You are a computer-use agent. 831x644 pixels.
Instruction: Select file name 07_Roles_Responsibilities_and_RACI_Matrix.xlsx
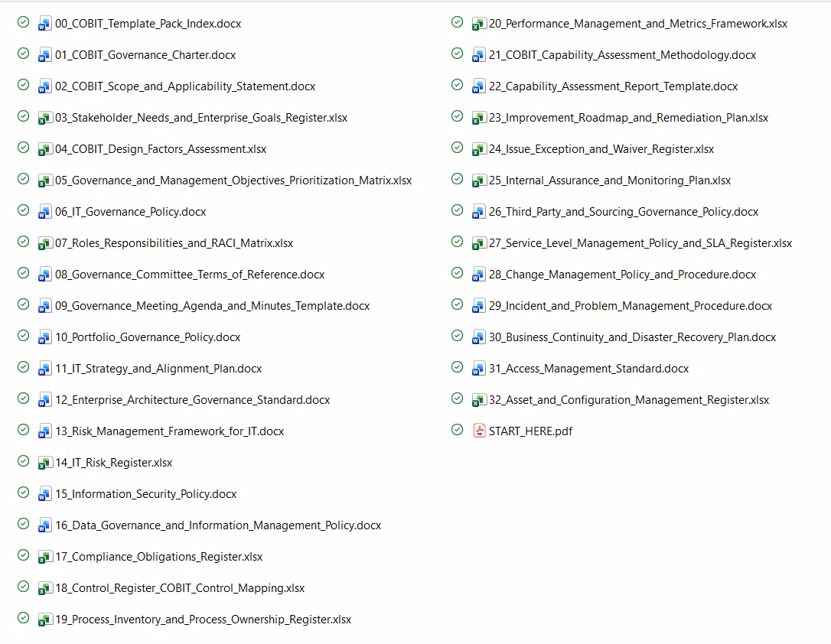(174, 243)
